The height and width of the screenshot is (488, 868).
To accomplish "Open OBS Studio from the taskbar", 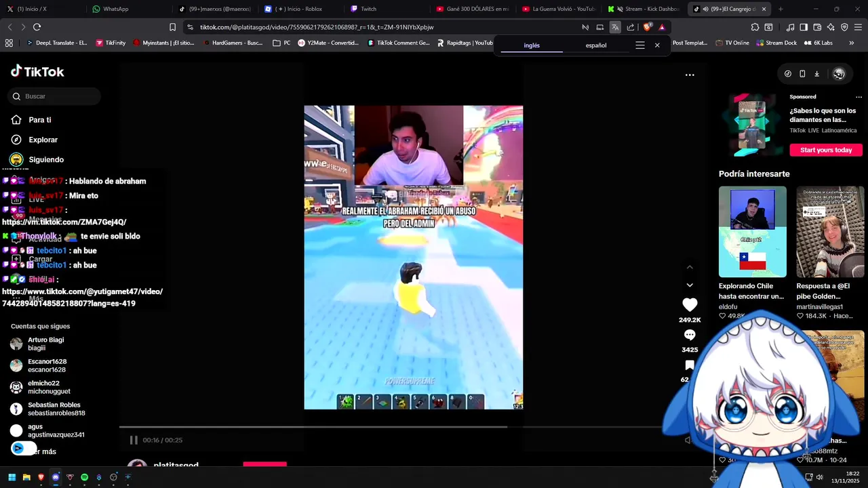I will [x=113, y=477].
